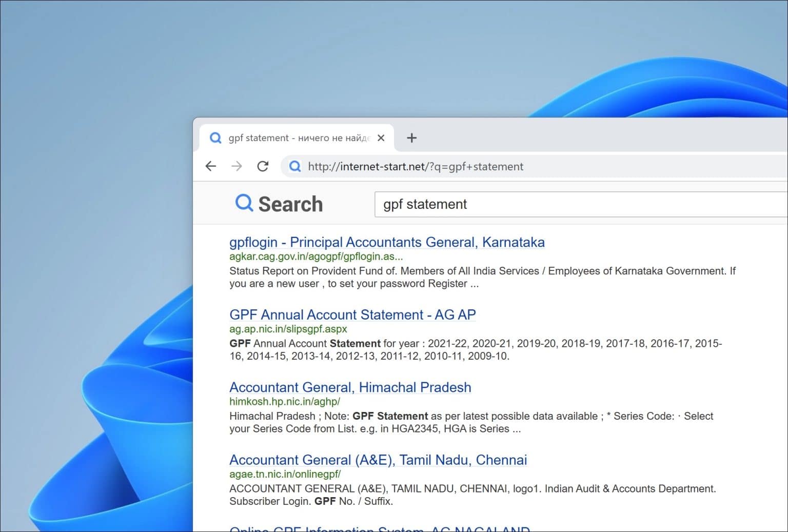Open a new tab with the plus icon
Viewport: 788px width, 532px height.
411,137
